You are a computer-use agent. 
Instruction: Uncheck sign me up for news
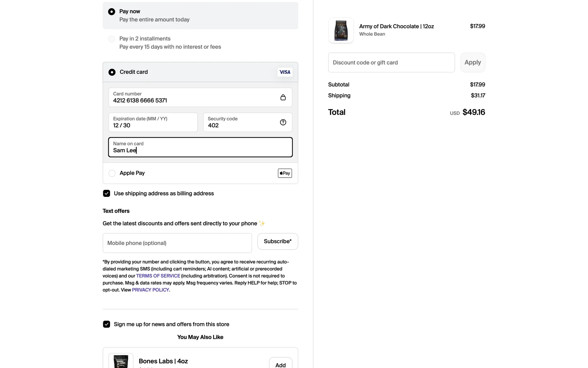(107, 324)
